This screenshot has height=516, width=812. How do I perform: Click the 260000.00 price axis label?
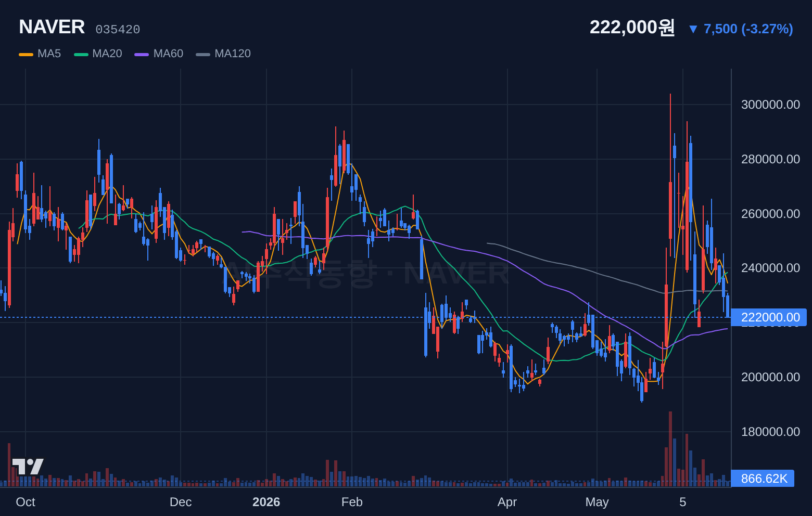click(x=770, y=214)
